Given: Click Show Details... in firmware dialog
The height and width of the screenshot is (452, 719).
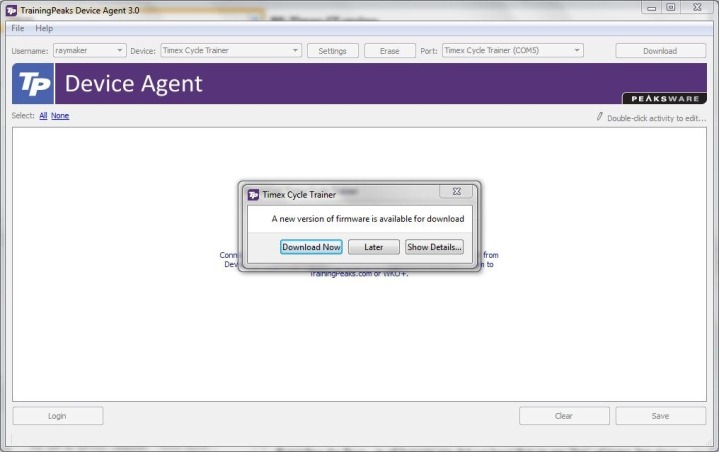Looking at the screenshot, I should click(x=434, y=247).
